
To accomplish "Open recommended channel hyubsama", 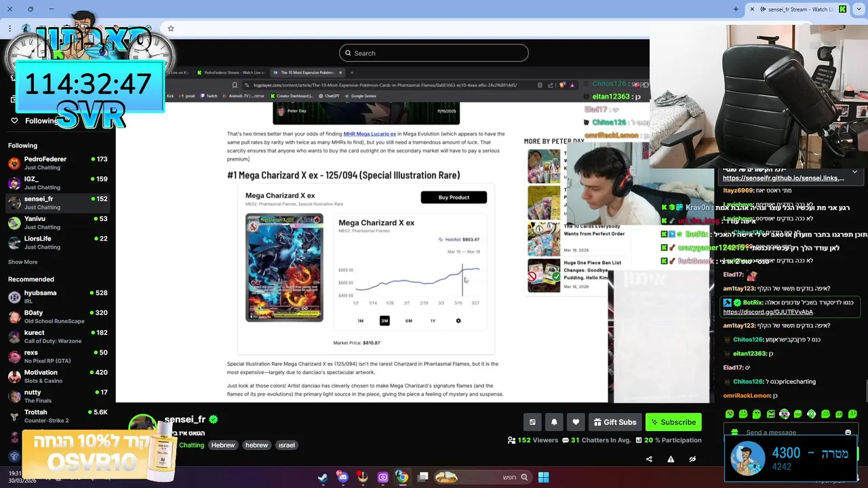I will pos(58,297).
